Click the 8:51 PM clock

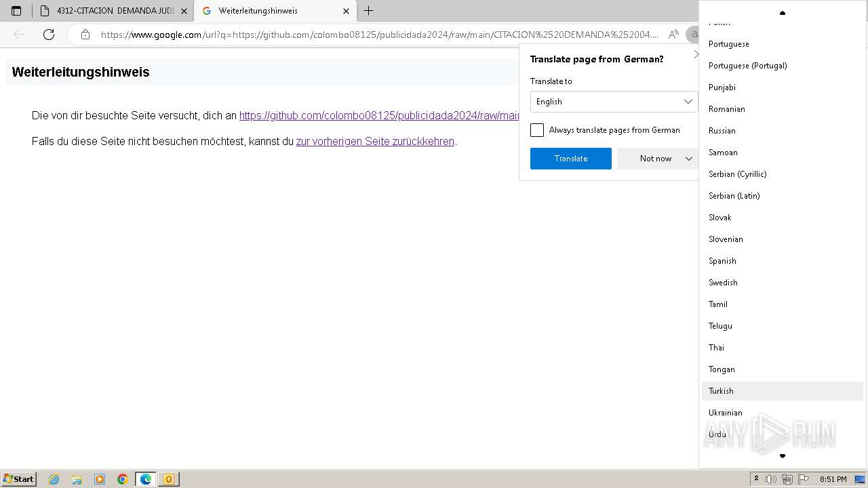[833, 479]
